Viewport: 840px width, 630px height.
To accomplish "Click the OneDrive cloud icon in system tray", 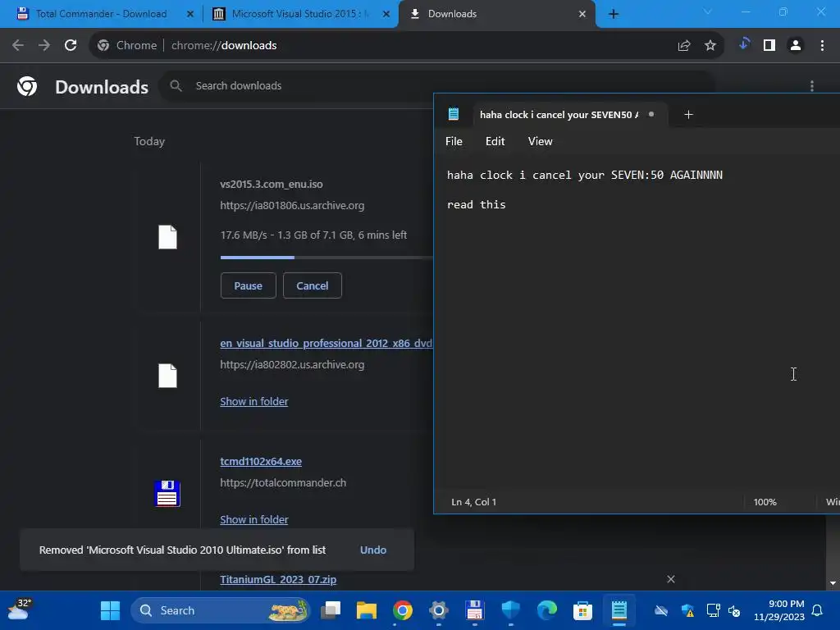I will coord(661,610).
